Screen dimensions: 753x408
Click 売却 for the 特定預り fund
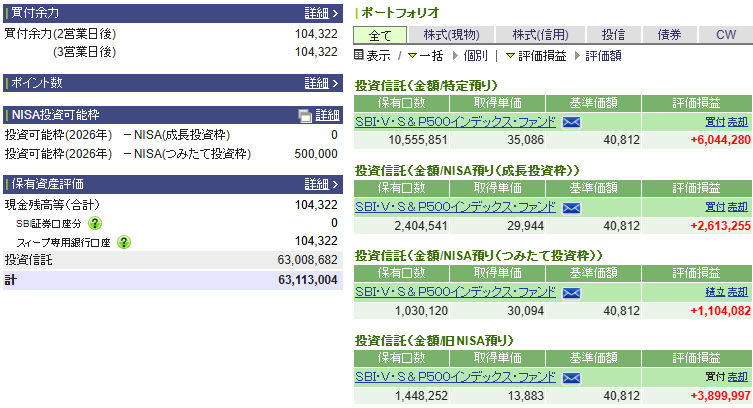click(738, 122)
